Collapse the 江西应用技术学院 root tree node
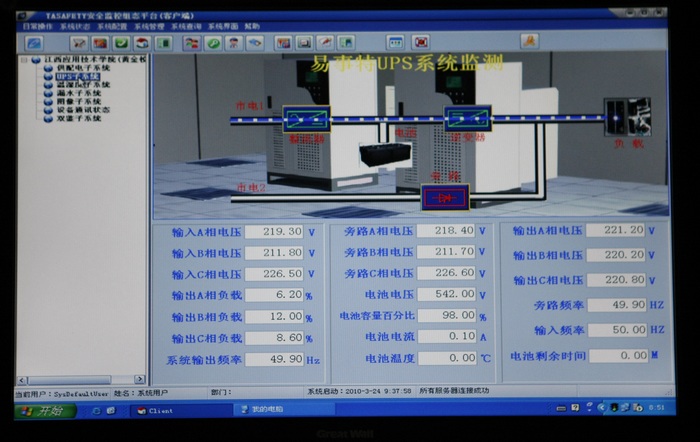This screenshot has width=700, height=442. (24, 60)
